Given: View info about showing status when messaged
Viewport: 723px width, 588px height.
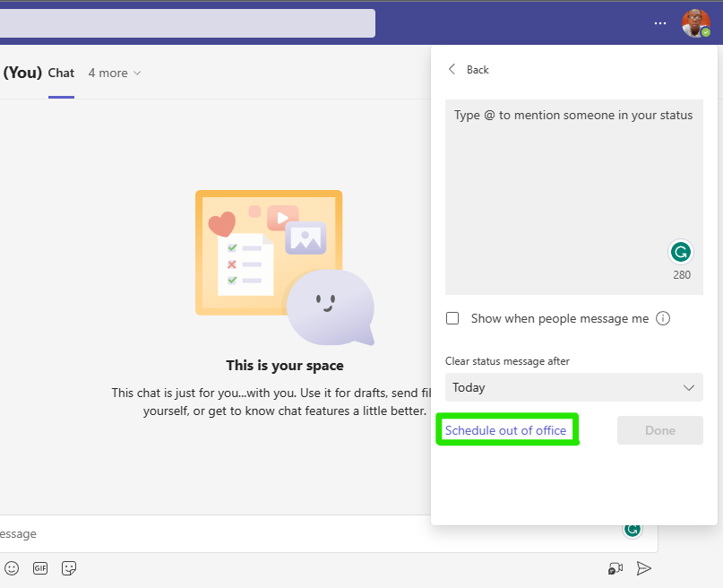Looking at the screenshot, I should 661,318.
